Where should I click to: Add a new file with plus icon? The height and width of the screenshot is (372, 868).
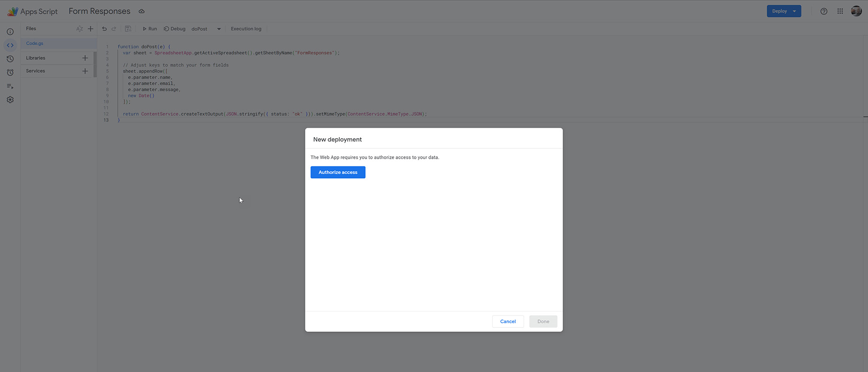[x=91, y=29]
